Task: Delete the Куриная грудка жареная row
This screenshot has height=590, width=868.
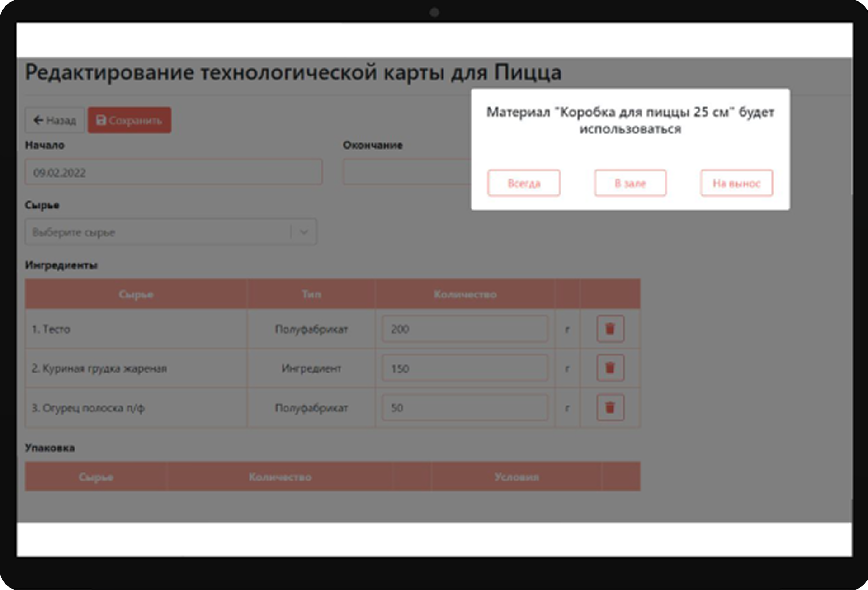Action: tap(610, 368)
